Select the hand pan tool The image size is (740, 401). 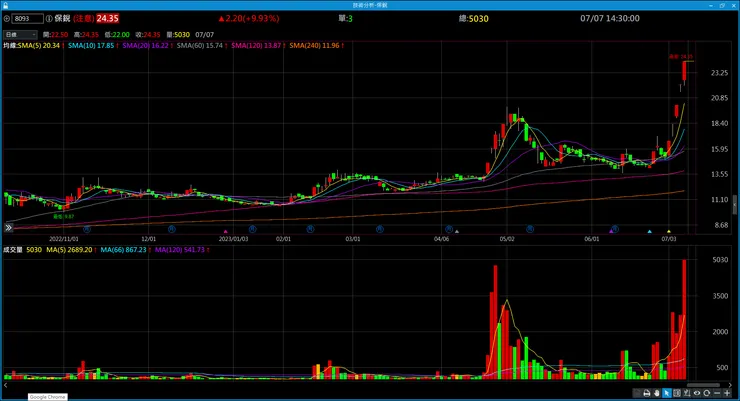(656, 393)
